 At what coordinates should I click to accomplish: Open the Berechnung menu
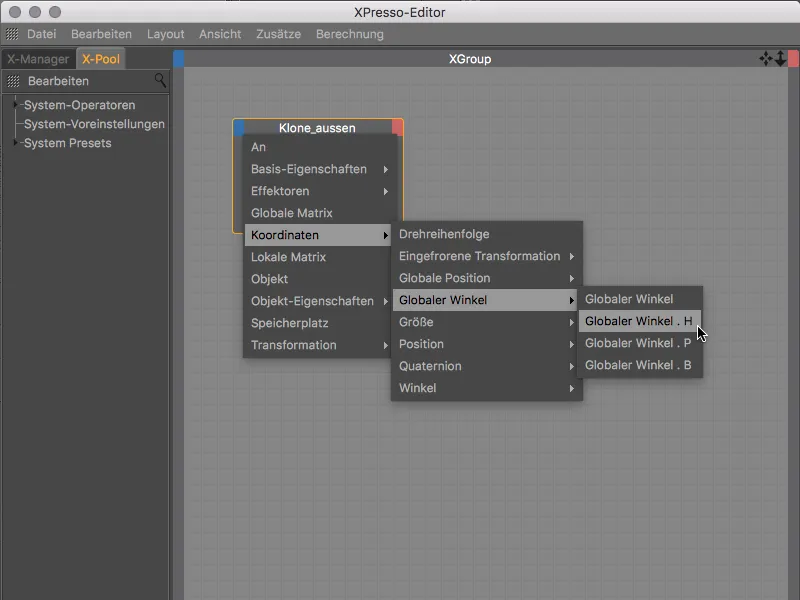point(349,34)
